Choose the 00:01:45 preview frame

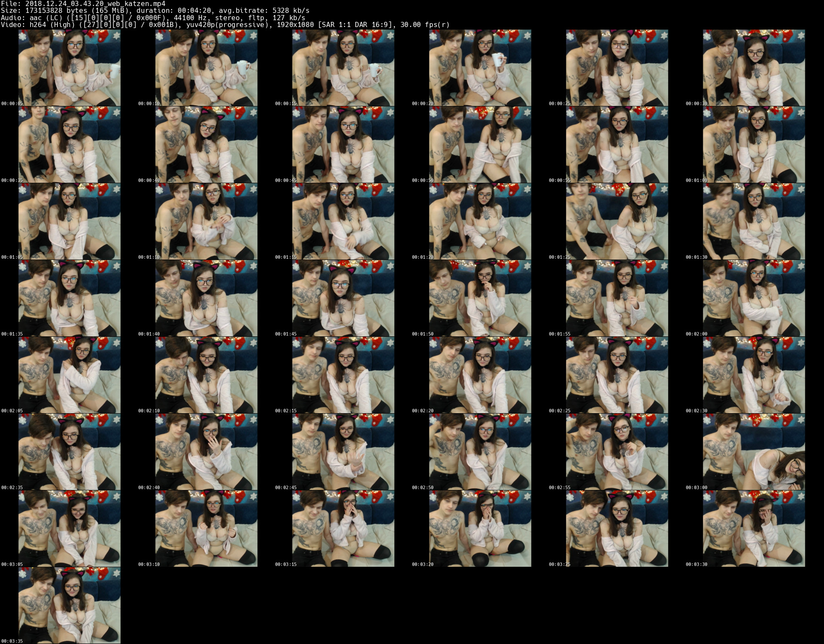pyautogui.click(x=343, y=298)
